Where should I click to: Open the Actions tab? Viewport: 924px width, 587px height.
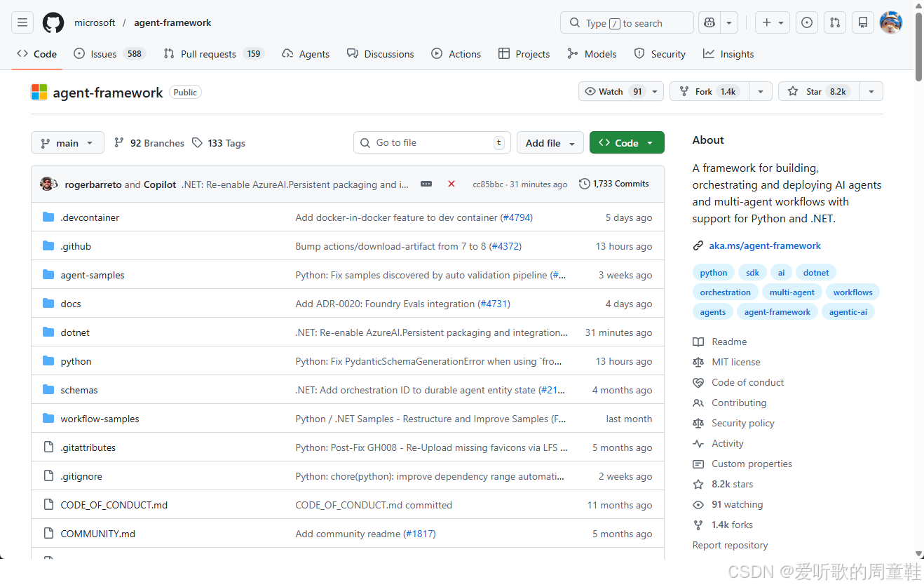pos(456,54)
